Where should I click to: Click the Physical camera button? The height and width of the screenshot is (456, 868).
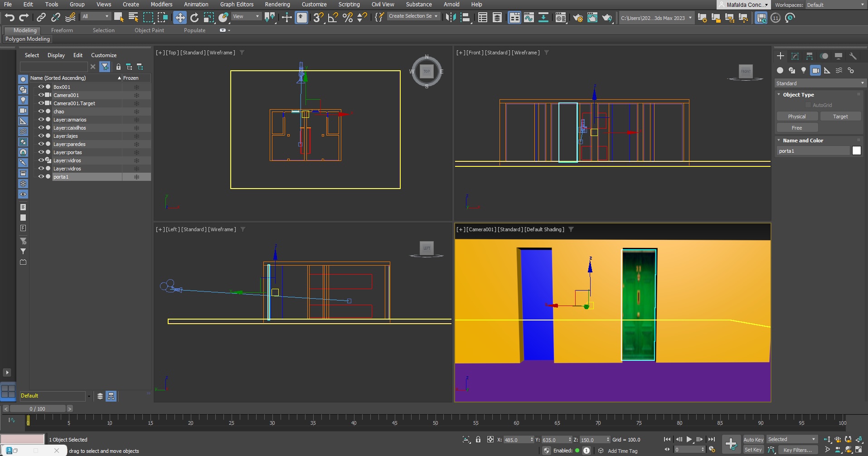(796, 116)
